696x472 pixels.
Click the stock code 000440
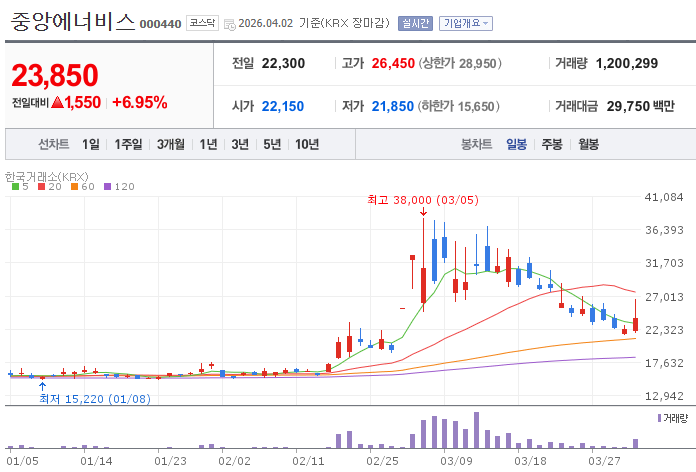(160, 24)
